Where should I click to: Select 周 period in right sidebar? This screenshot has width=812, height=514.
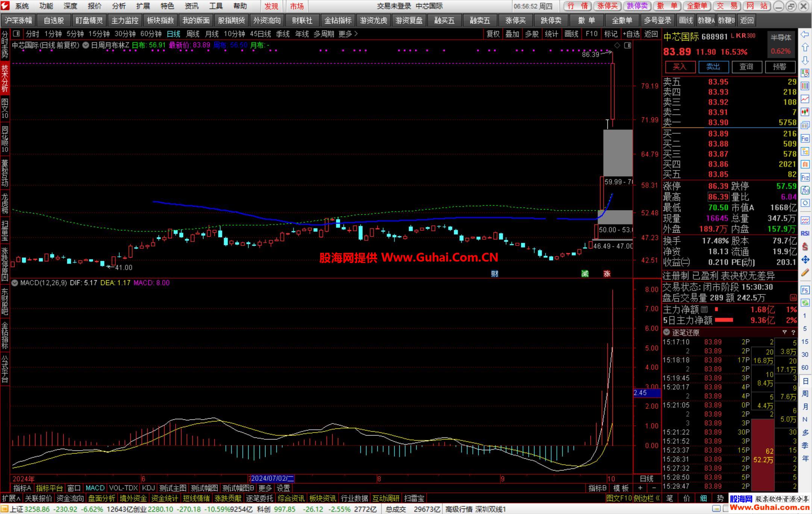[805, 394]
